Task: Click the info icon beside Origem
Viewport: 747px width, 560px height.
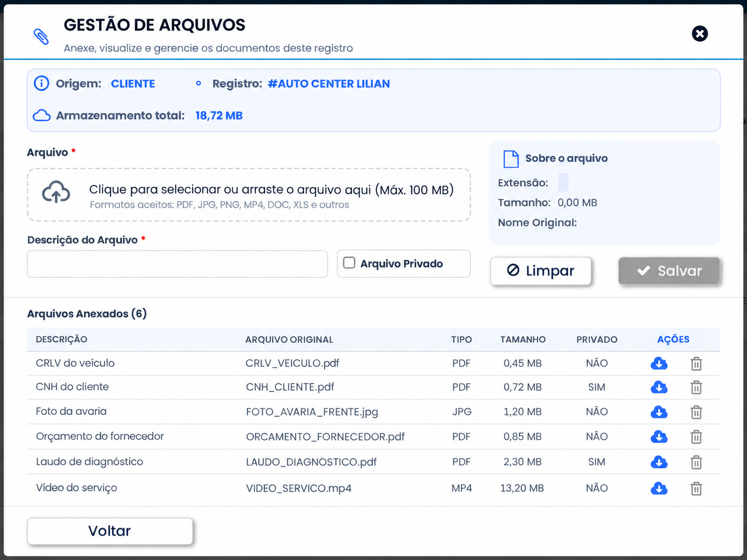Action: tap(41, 83)
